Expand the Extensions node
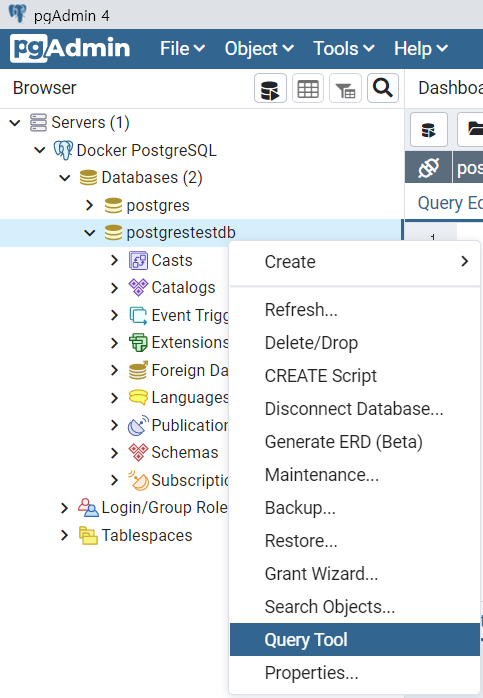This screenshot has width=483, height=698. coord(114,343)
